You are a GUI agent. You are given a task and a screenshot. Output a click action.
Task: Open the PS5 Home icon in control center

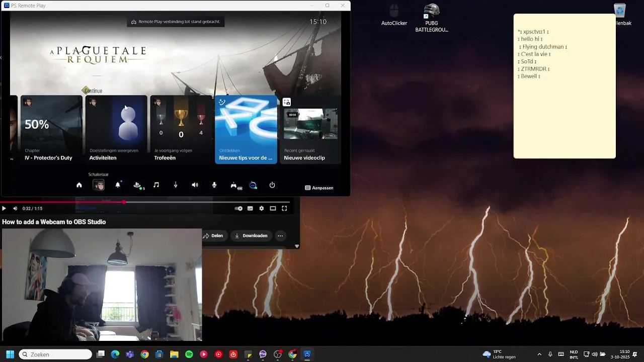point(79,185)
